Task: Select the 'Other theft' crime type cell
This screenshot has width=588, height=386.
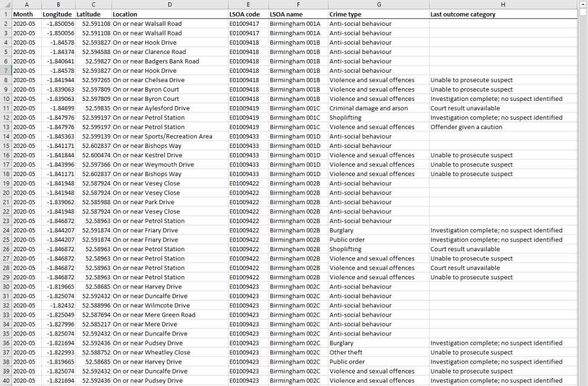Action: click(346, 352)
